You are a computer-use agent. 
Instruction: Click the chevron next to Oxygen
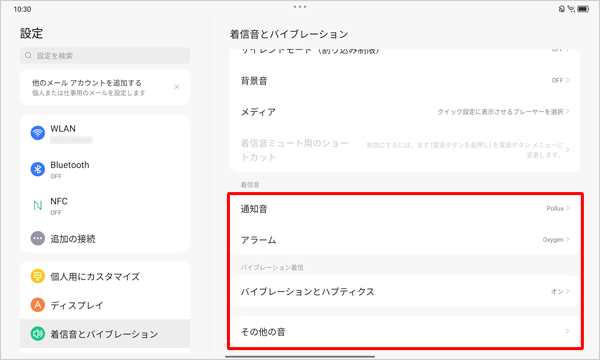tap(567, 239)
